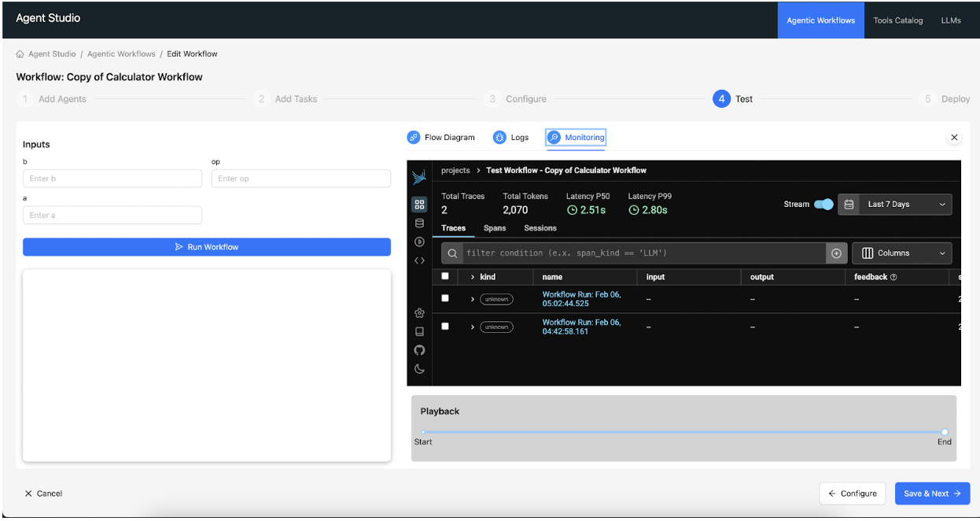Open the Last 7 Days time range dropdown
The height and width of the screenshot is (521, 980).
[895, 205]
